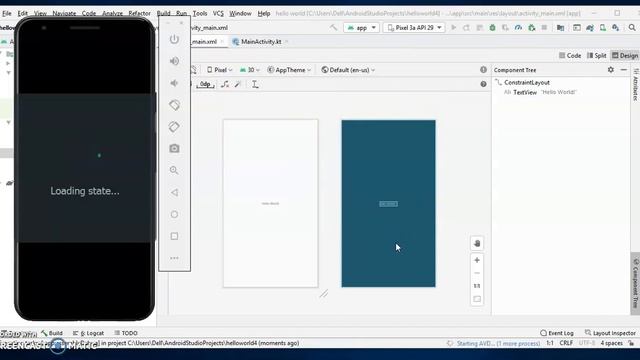Click the CRLF line separator in the status bar
Screen dimensions: 640x360
click(x=566, y=343)
